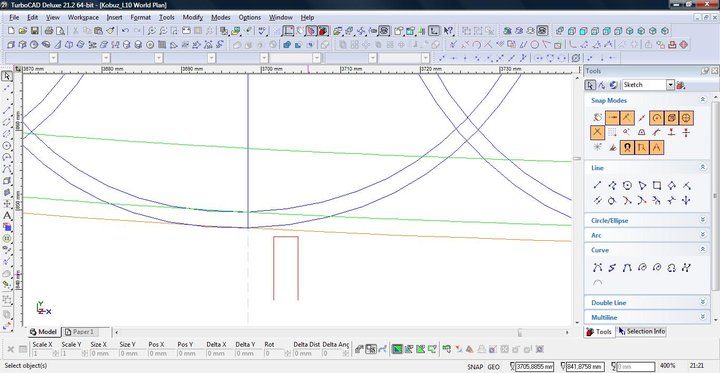Expand the Double Line panel
The height and width of the screenshot is (373, 720).
pos(702,302)
